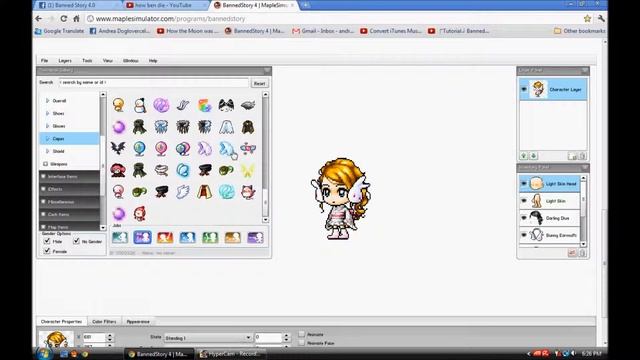Image resolution: width=640 pixels, height=360 pixels.
Task: Move layer down with green down arrow
Action: (533, 156)
